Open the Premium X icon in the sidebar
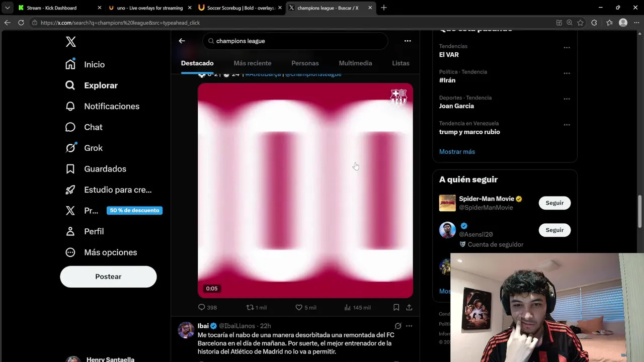Viewport: 644px width, 362px height. point(70,211)
